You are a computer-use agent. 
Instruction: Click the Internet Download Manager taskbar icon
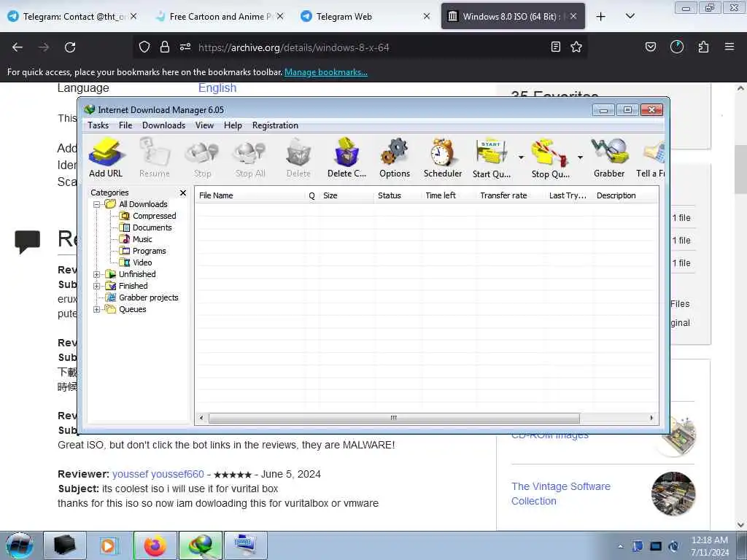tap(201, 545)
